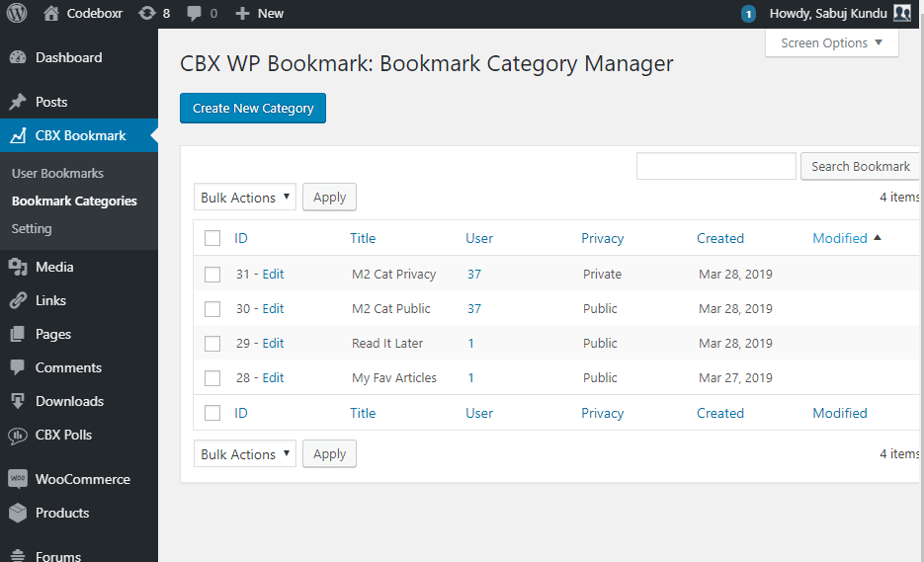Open the top Bulk Actions dropdown

245,198
